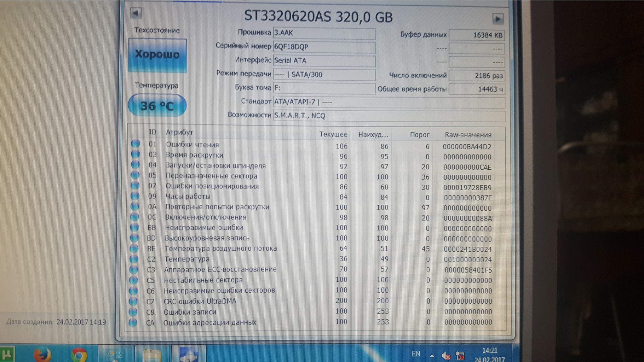
Task: Click the Стандарт field ATA/ATAPI-7
Action: [x=389, y=102]
